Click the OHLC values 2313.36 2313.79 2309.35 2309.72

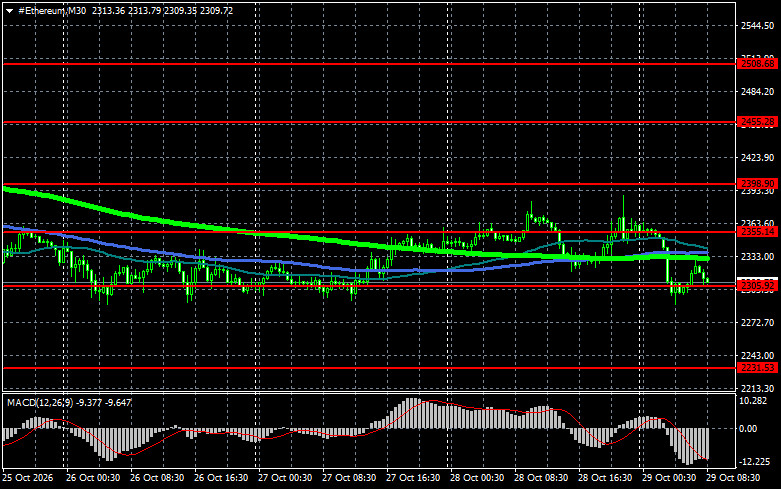[162, 10]
